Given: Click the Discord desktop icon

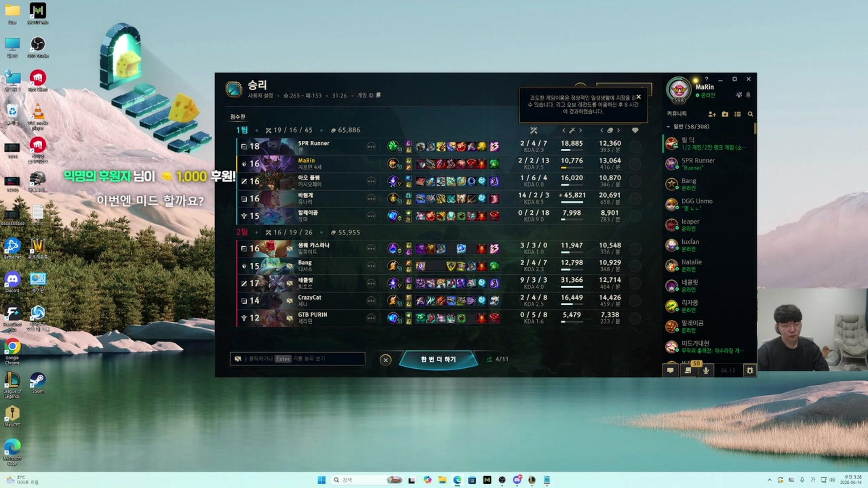Looking at the screenshot, I should 12,282.
